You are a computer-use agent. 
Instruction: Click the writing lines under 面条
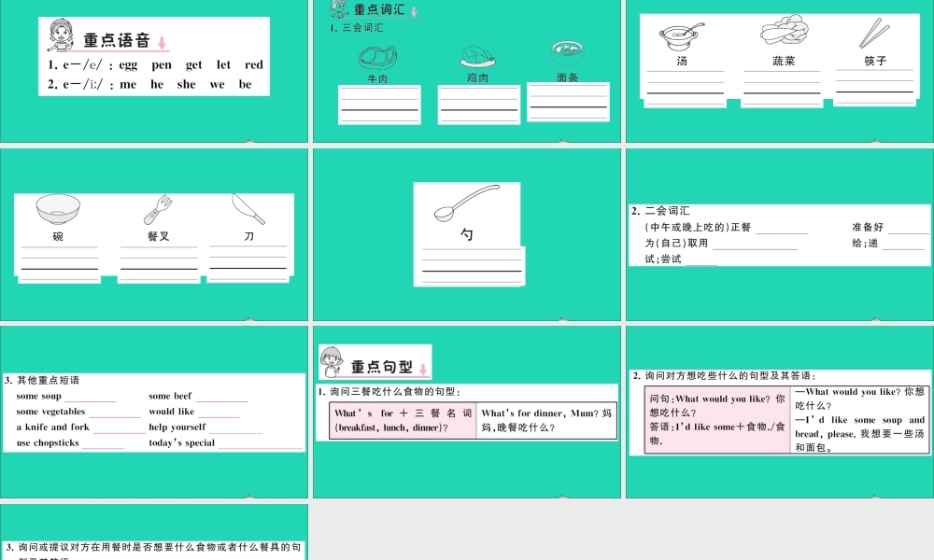coord(568,102)
